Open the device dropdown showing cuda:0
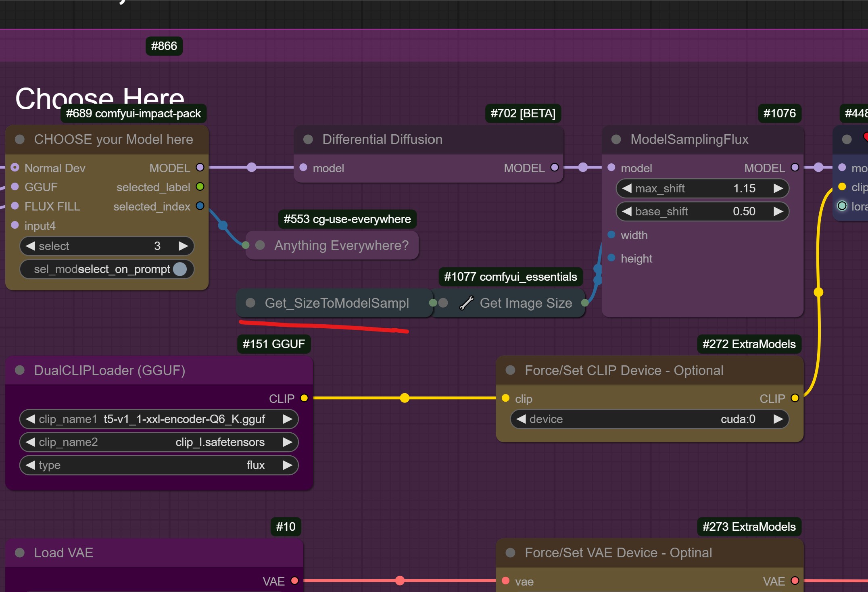868x592 pixels. (649, 419)
